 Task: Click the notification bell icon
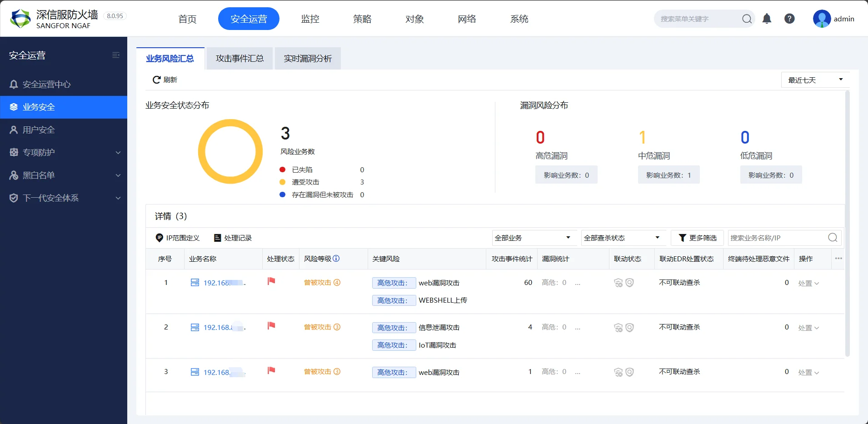[767, 19]
